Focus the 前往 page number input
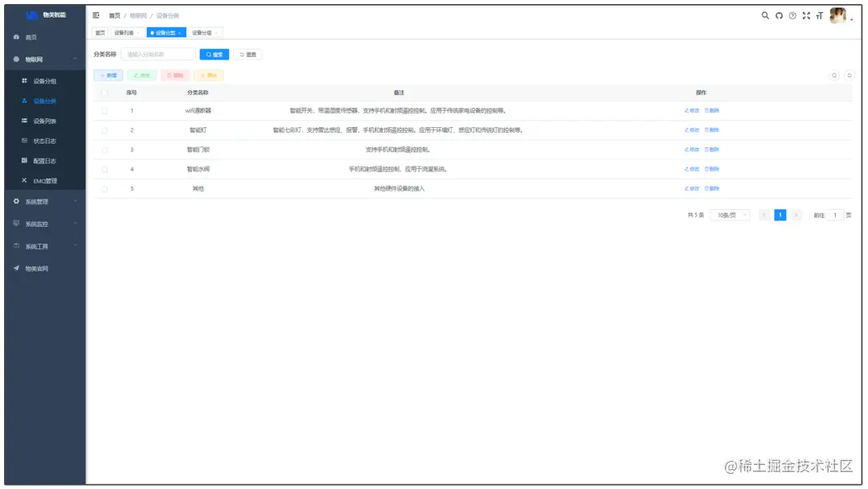This screenshot has height=489, width=868. [x=835, y=215]
